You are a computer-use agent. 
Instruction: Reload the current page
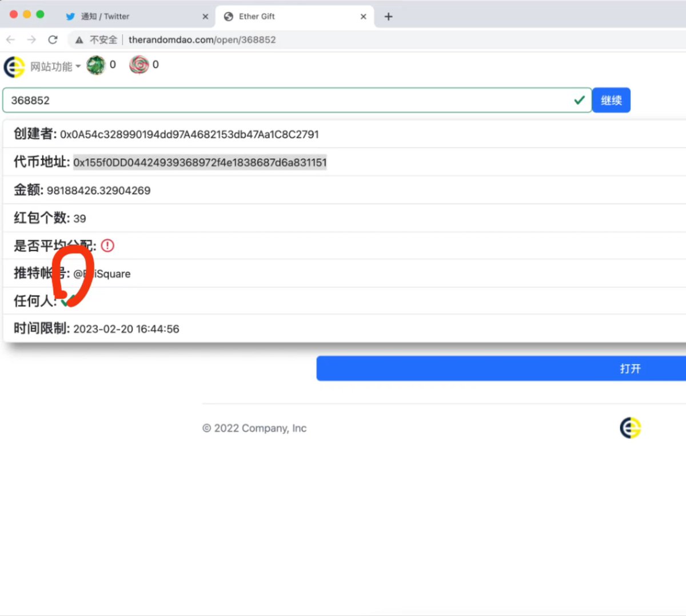[x=53, y=39]
